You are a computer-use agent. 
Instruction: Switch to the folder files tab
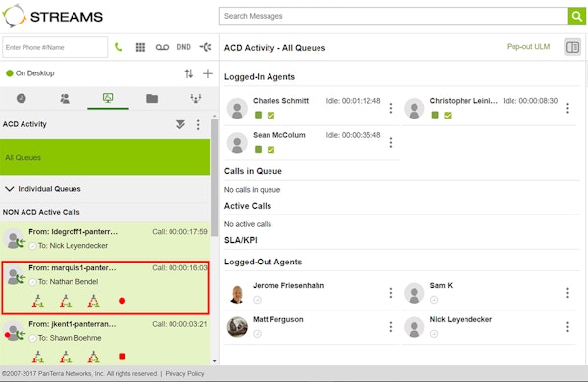pos(152,99)
